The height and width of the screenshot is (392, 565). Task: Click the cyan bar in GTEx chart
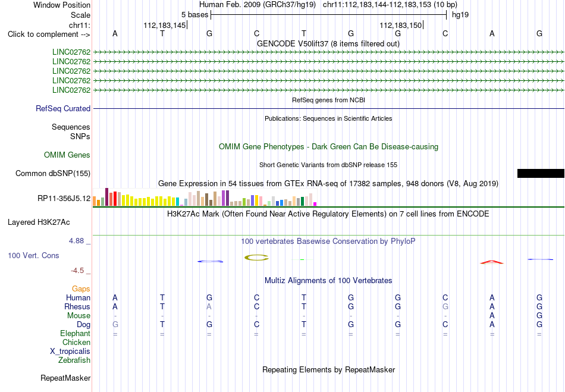pyautogui.click(x=178, y=202)
